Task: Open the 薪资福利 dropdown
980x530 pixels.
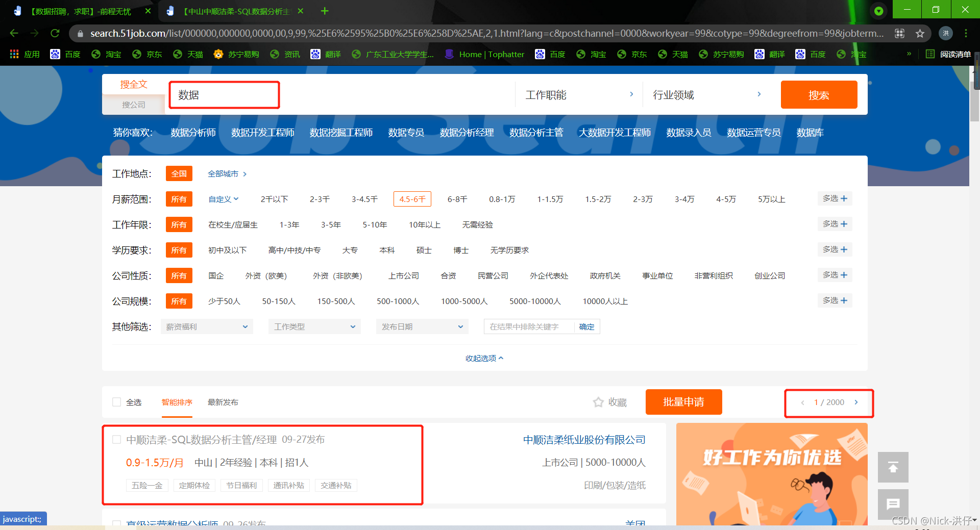Action: (x=207, y=326)
